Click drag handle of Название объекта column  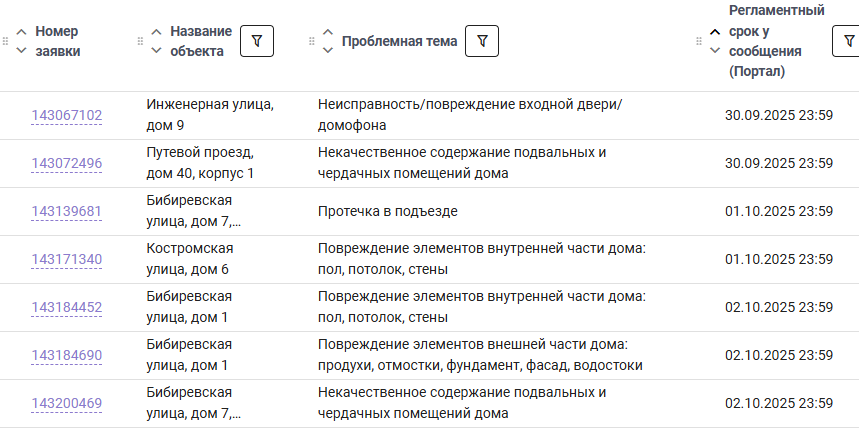click(x=140, y=41)
